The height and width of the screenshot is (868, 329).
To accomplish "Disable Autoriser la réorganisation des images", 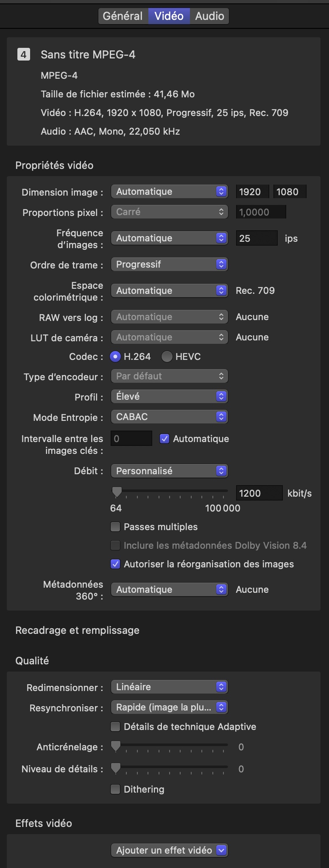I will coord(115,564).
